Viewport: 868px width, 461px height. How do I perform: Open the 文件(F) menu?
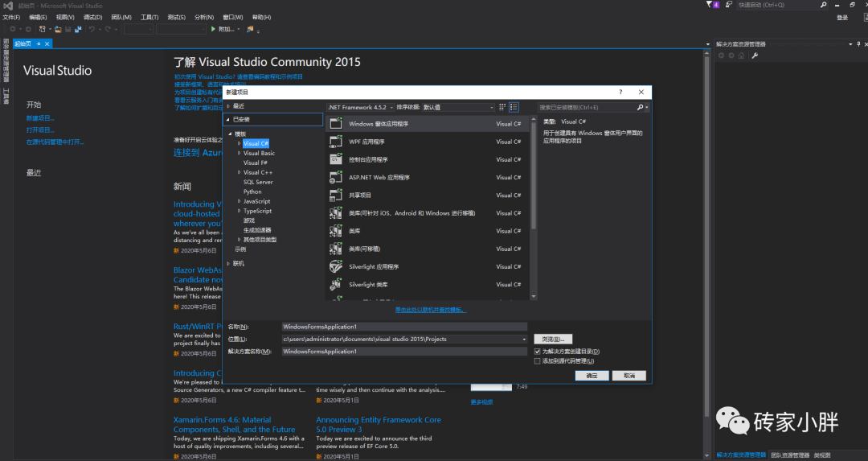pos(11,17)
